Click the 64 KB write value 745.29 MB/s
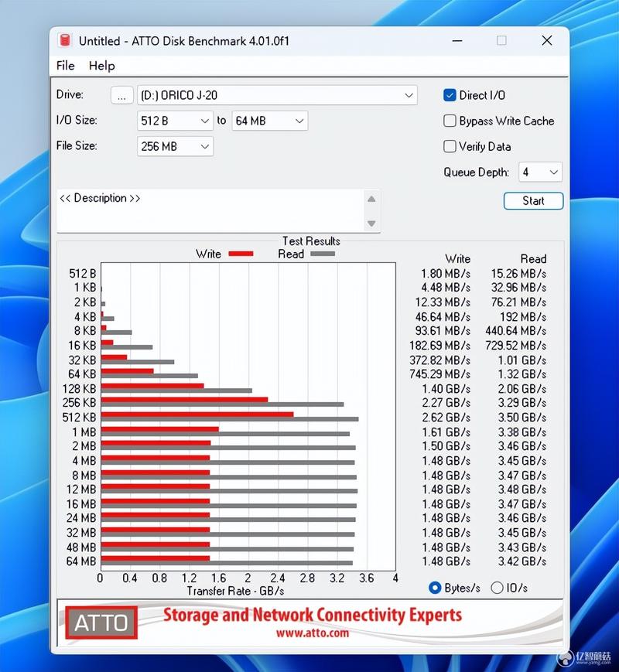The height and width of the screenshot is (672, 619). pos(439,374)
